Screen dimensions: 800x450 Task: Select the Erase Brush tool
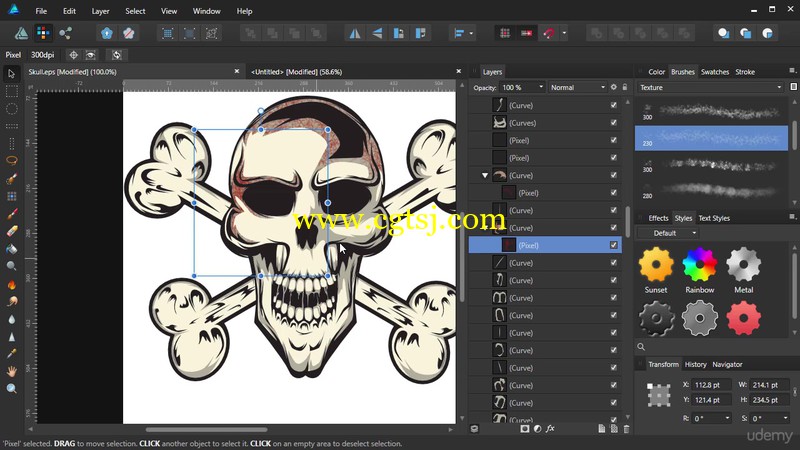[11, 231]
